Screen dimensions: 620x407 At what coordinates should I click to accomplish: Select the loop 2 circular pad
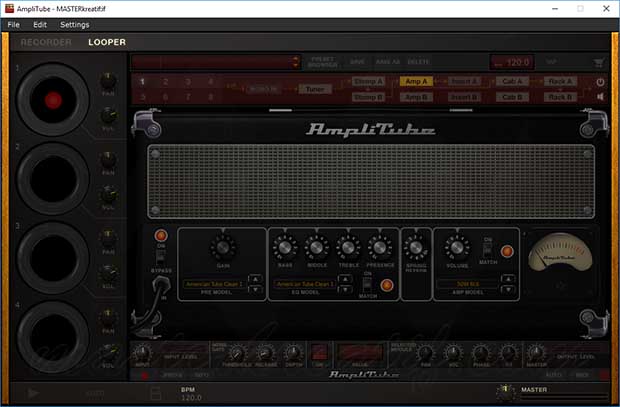(x=53, y=179)
